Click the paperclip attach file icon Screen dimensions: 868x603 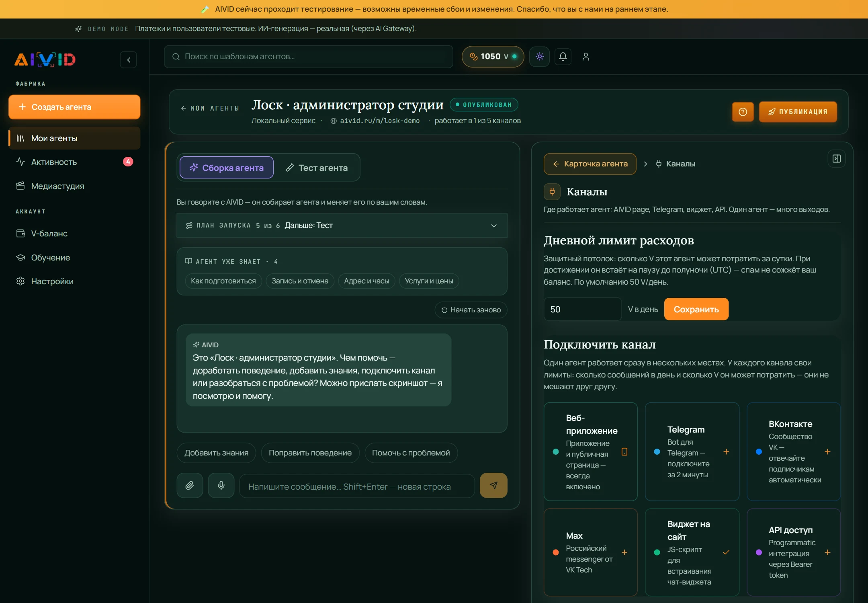tap(190, 486)
